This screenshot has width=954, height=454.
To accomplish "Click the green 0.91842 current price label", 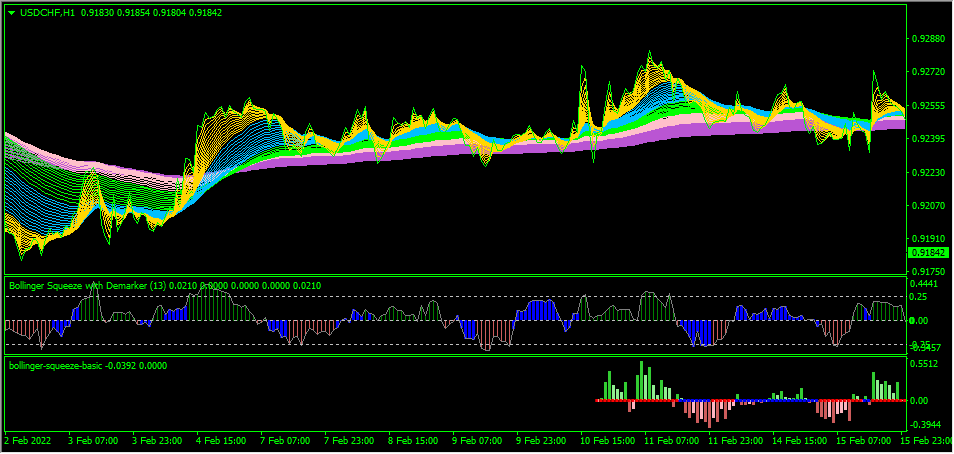I will point(928,253).
